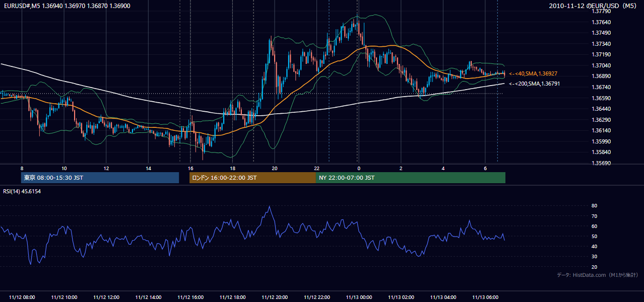Click price axis level 1.37040
This screenshot has height=302, width=644.
tap(602, 65)
